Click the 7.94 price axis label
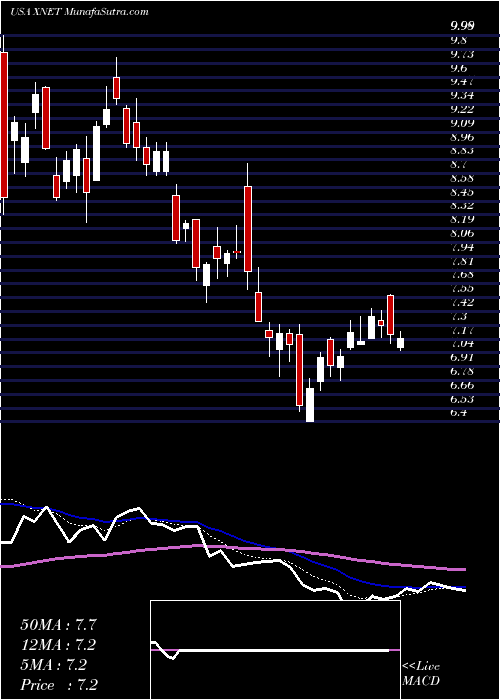Screen dimensions: 500x700 [462, 247]
